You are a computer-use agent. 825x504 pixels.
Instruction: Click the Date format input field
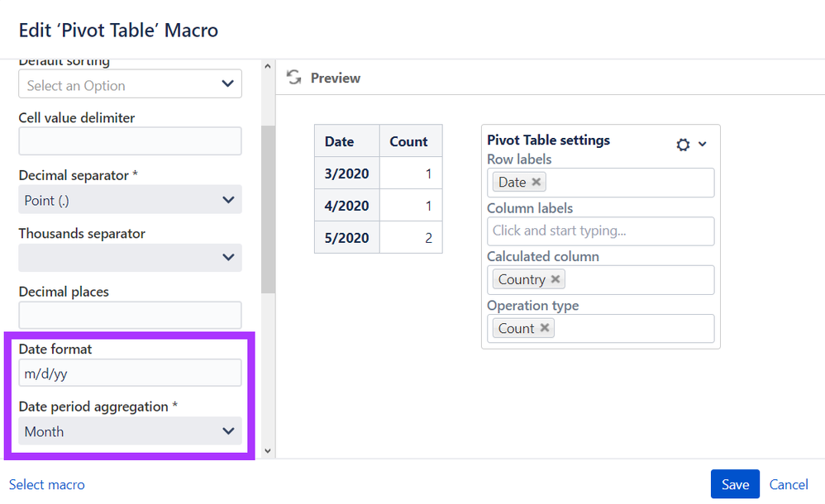pyautogui.click(x=130, y=373)
